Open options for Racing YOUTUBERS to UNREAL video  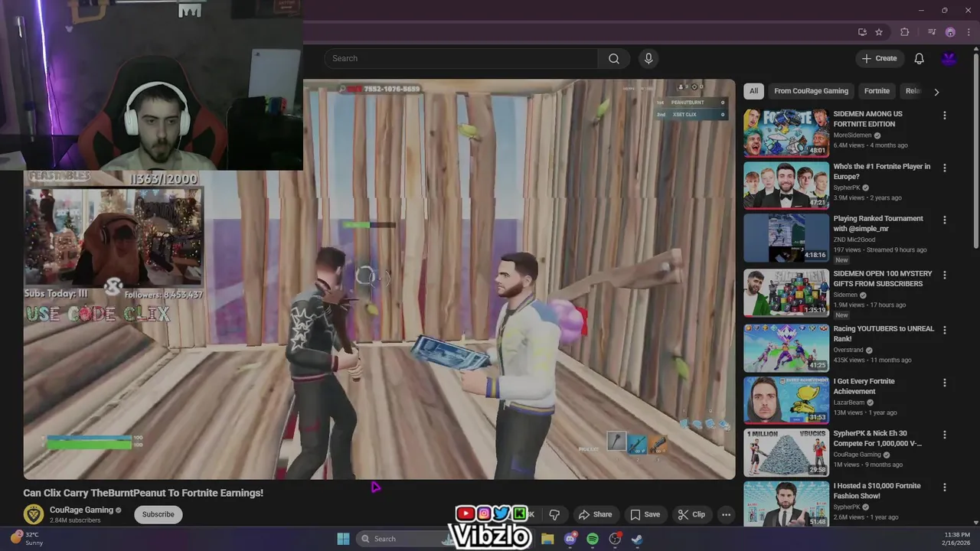pyautogui.click(x=944, y=330)
